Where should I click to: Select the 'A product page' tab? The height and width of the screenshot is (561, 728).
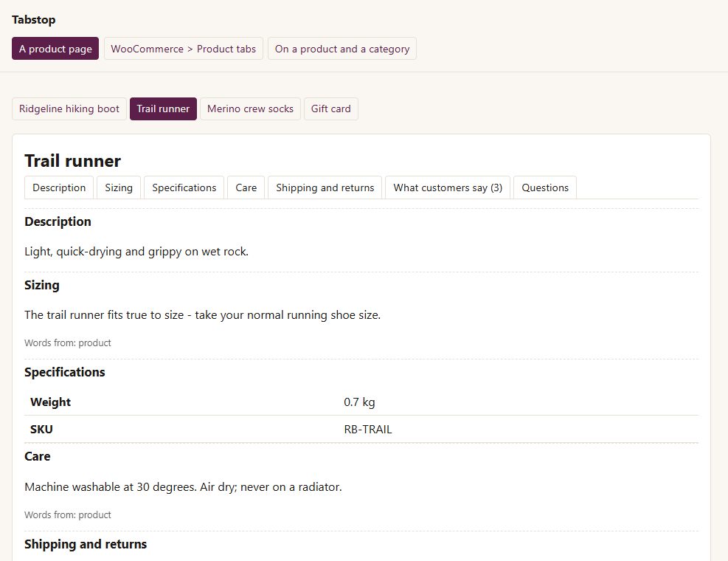point(55,49)
